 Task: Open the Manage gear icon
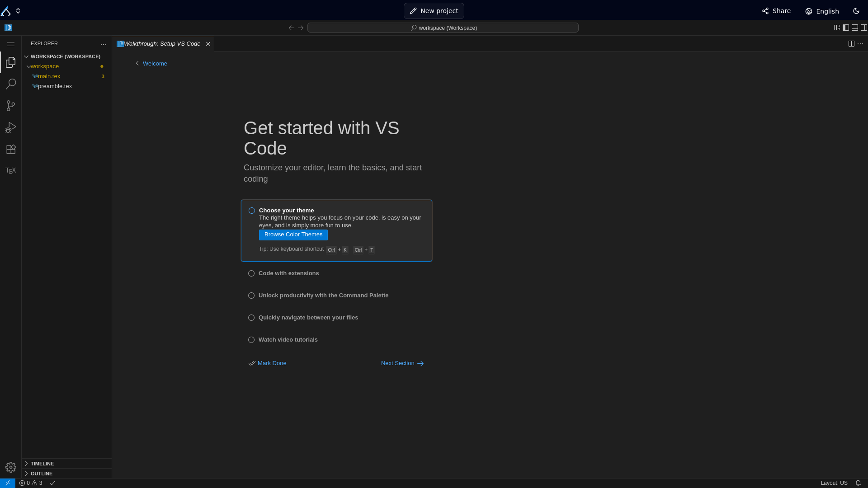[x=11, y=467]
